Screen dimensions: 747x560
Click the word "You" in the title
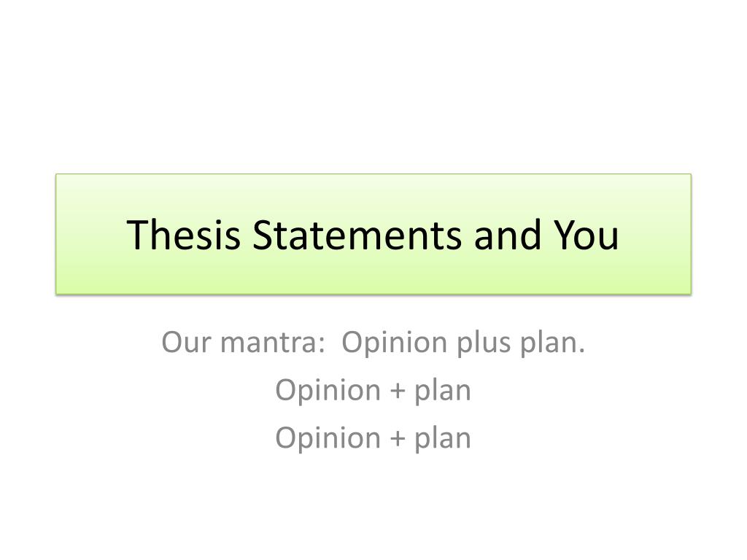tap(587, 234)
